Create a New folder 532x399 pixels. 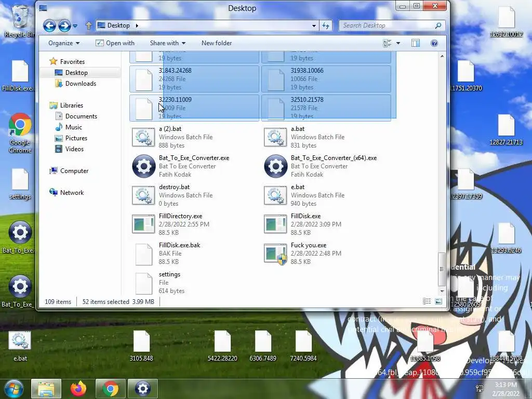pyautogui.click(x=217, y=43)
